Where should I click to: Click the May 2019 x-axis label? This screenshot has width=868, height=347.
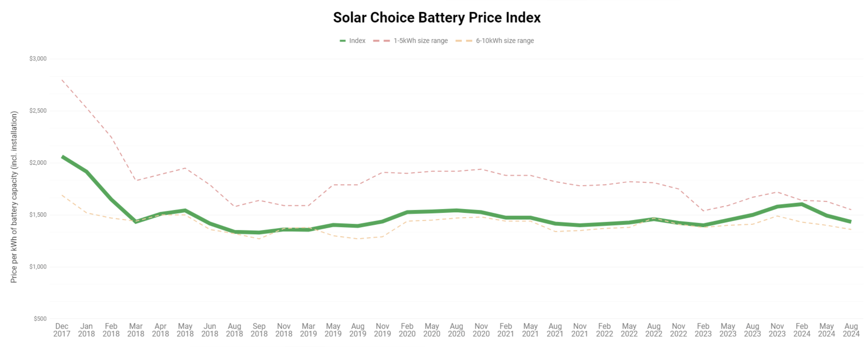[333, 330]
